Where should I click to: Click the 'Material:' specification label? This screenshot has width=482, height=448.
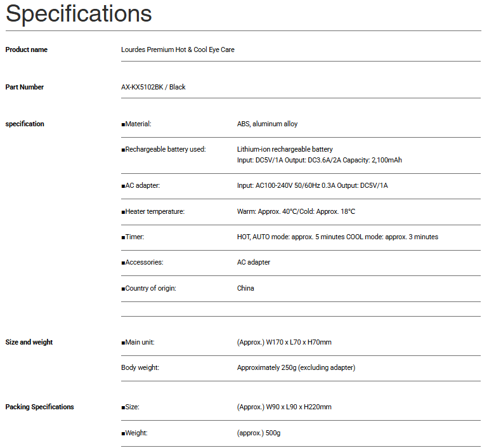tap(136, 124)
